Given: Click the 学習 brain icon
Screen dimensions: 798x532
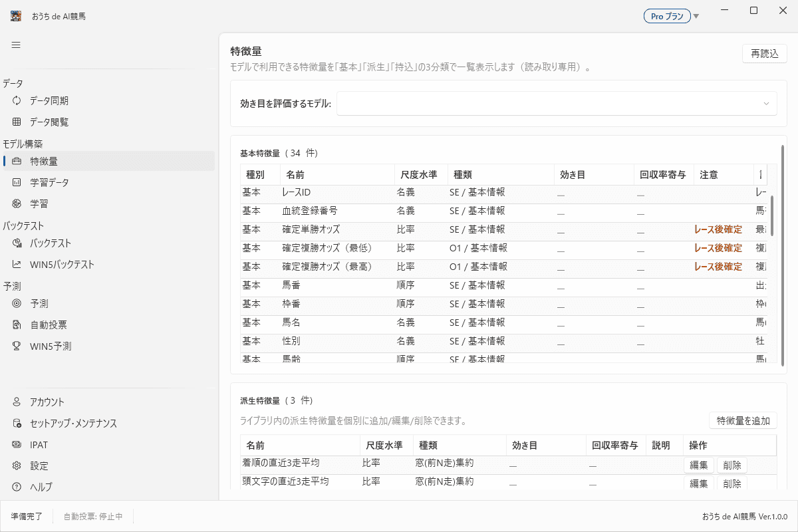Looking at the screenshot, I should point(17,203).
